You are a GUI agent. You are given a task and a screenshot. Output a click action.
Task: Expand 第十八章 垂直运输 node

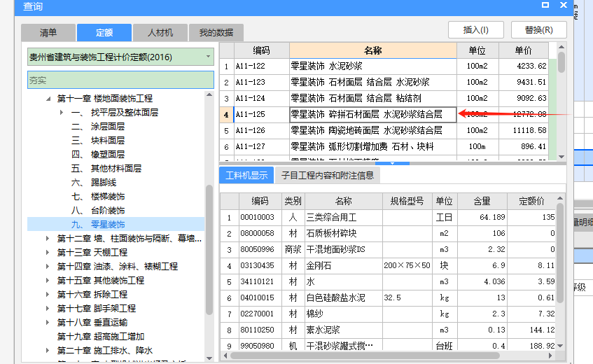click(48, 323)
